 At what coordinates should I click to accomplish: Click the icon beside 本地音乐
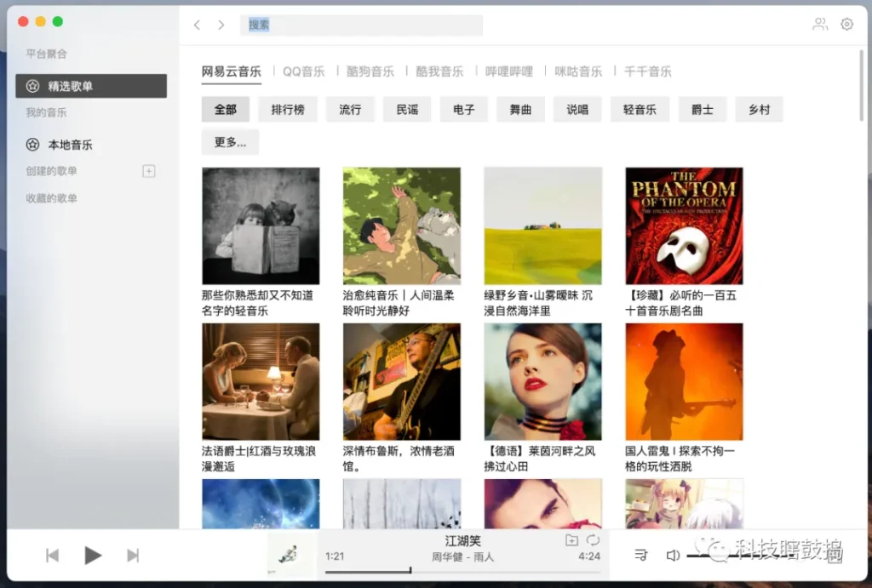point(33,145)
